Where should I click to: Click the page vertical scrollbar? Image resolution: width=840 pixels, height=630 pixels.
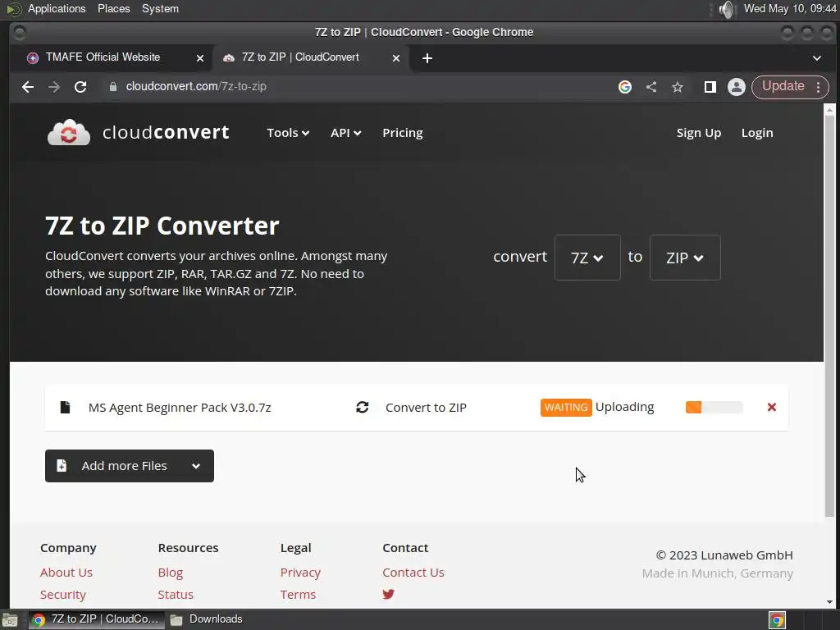point(829,316)
